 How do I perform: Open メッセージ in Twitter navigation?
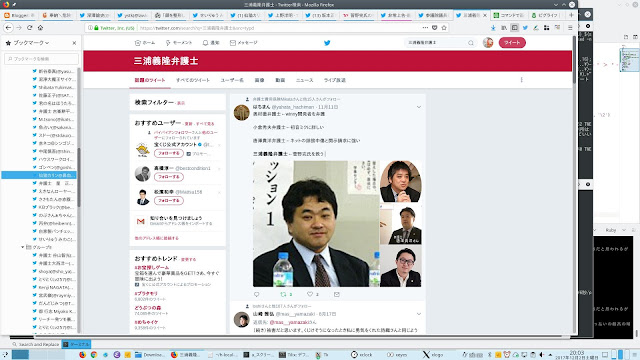point(244,42)
